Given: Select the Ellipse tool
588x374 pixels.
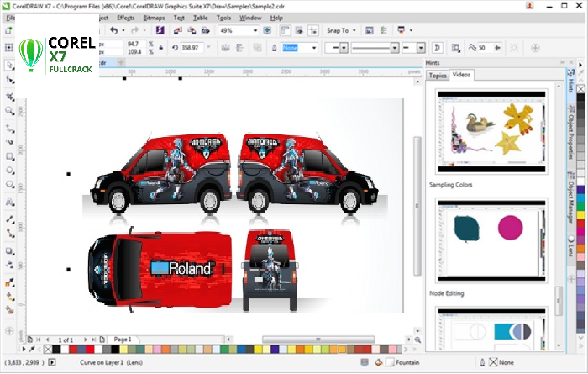Looking at the screenshot, I should (x=9, y=171).
